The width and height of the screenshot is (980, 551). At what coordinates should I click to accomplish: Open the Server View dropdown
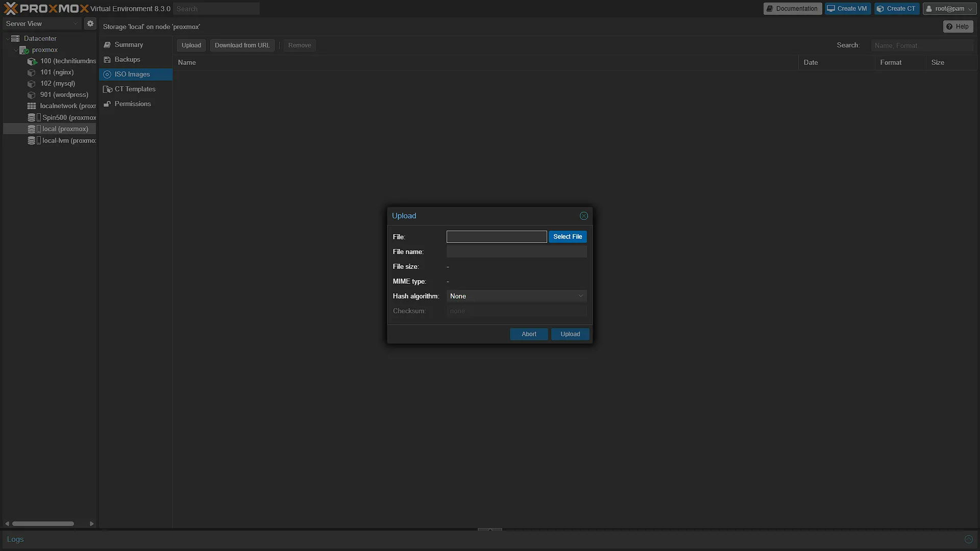(42, 23)
